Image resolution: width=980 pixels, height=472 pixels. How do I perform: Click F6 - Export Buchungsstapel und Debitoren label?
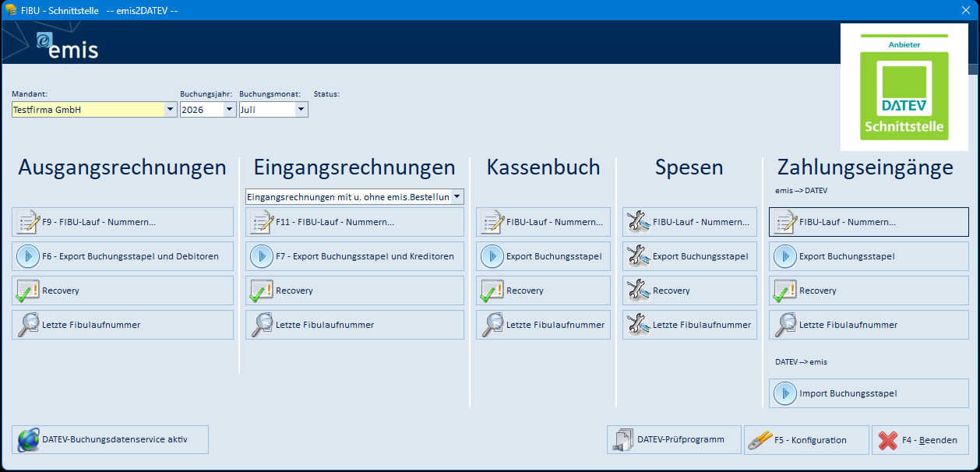point(130,256)
